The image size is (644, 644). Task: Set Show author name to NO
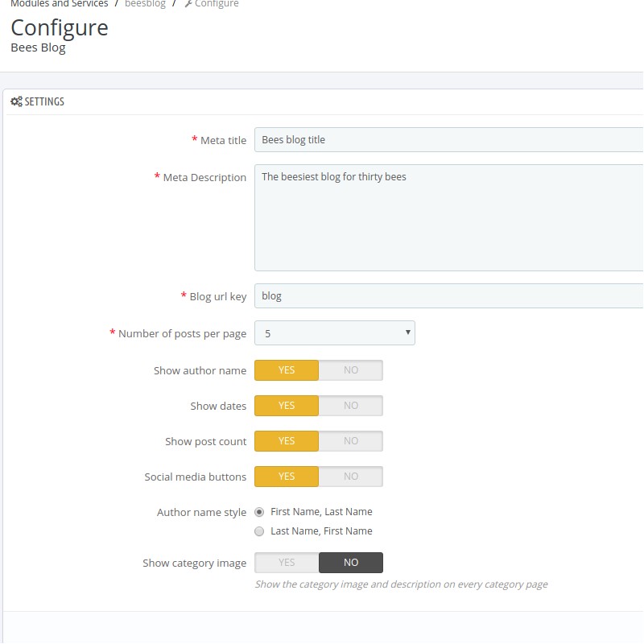coord(350,370)
